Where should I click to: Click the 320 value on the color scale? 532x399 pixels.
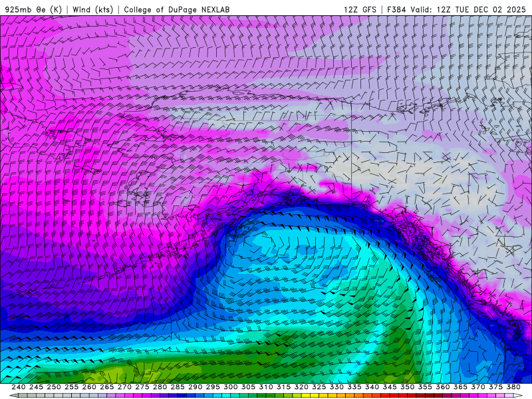(x=301, y=387)
